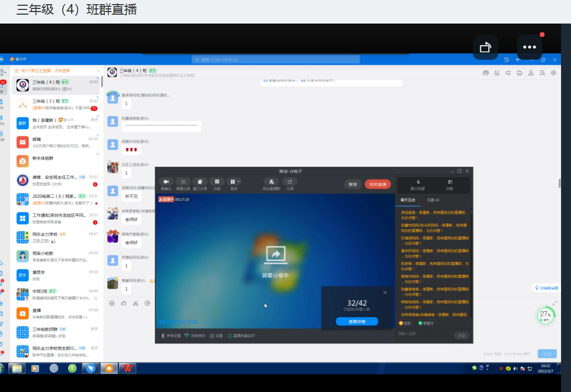The width and height of the screenshot is (571, 392).
Task: Click the live chat message input field
Action: pyautogui.click(x=424, y=334)
